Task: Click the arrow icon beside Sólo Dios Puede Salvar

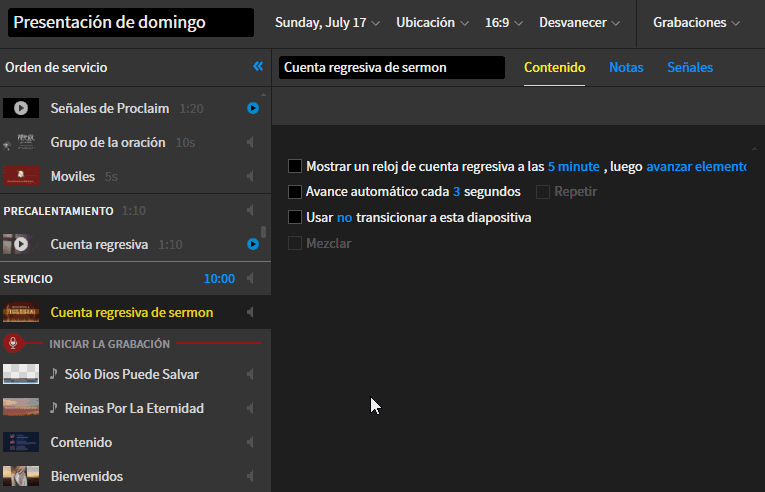Action: point(250,374)
